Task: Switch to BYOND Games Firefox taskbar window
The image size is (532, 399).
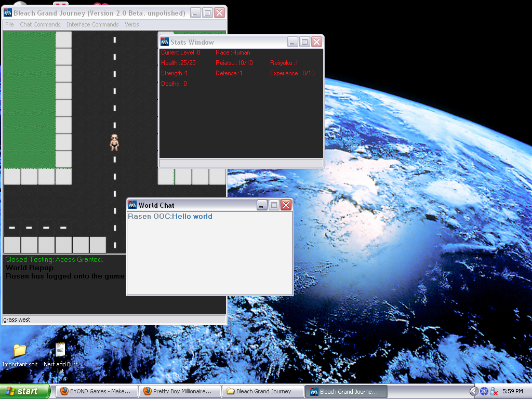Action: point(97,391)
